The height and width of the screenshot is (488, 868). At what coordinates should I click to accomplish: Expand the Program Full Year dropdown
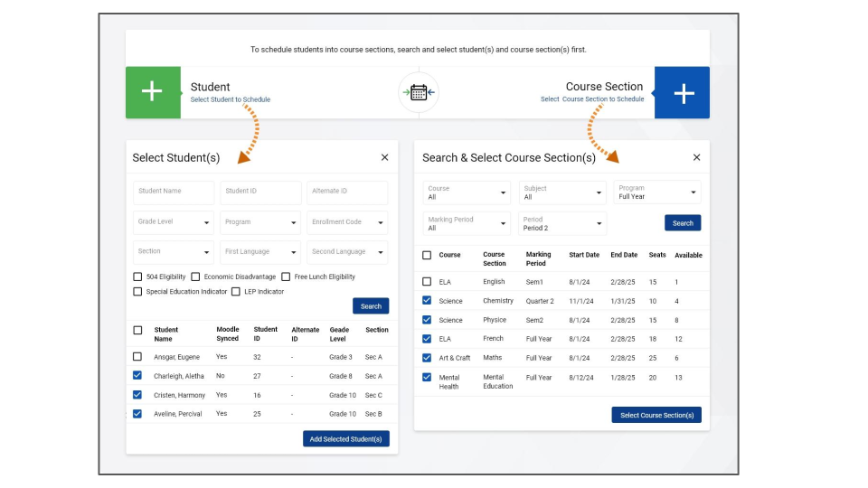[x=656, y=192]
